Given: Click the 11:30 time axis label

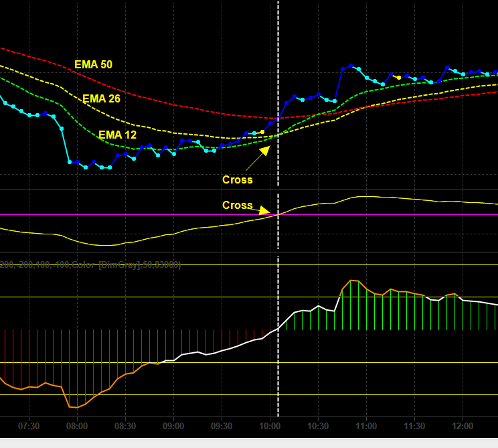Looking at the screenshot, I should pos(414,426).
